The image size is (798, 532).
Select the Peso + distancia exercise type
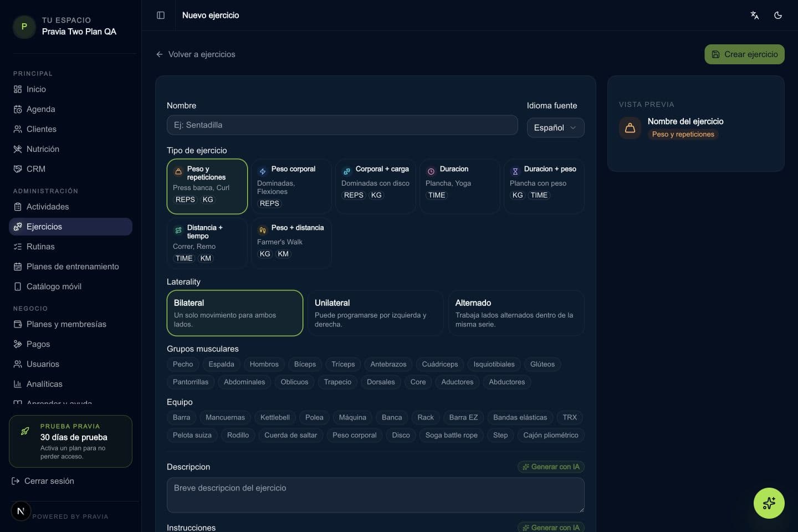pos(291,243)
